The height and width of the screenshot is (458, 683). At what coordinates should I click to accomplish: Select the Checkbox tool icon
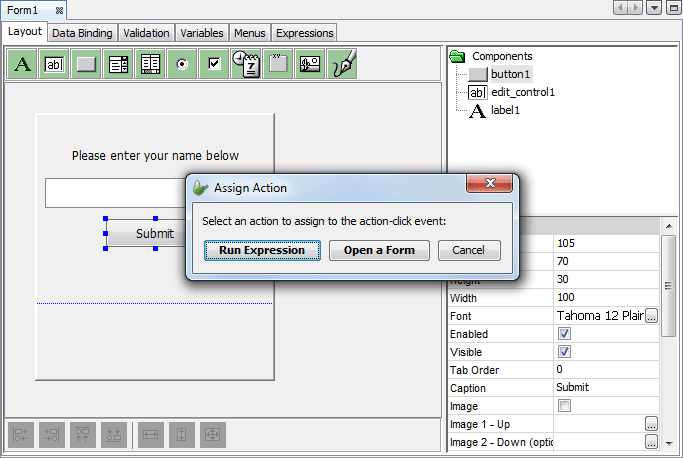[x=214, y=64]
